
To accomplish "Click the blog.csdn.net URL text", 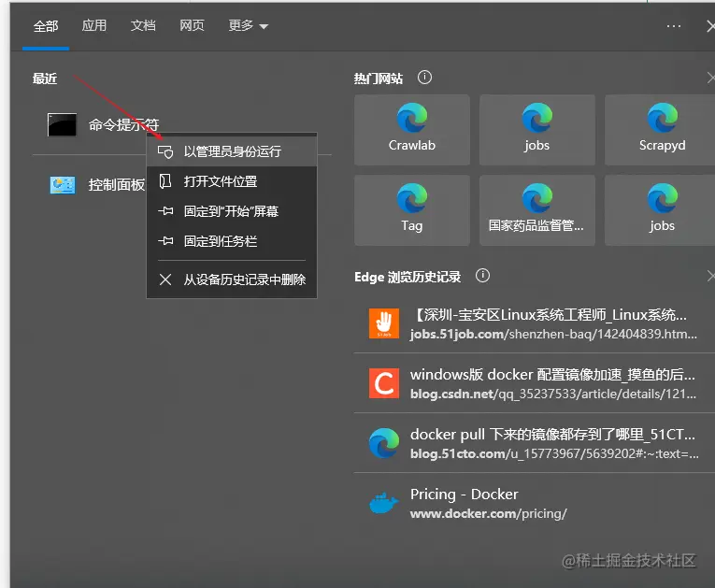I will click(x=553, y=394).
